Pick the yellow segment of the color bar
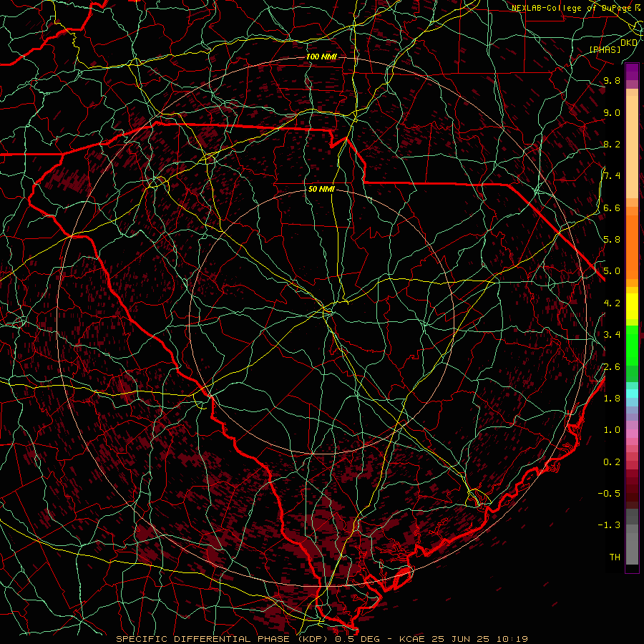Viewport: 644px width, 644px height. coord(632,306)
